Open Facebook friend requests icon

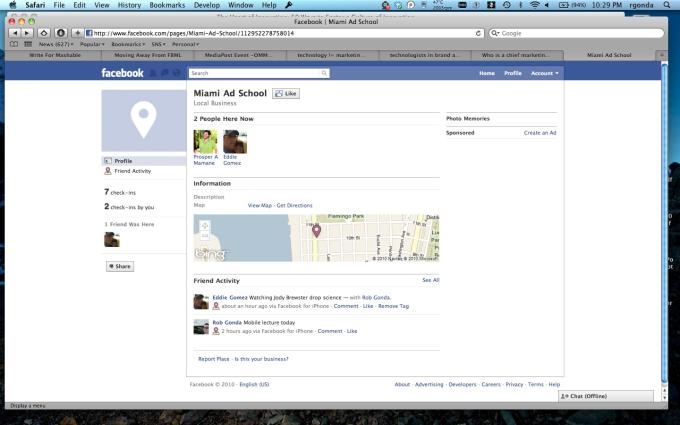coord(153,73)
